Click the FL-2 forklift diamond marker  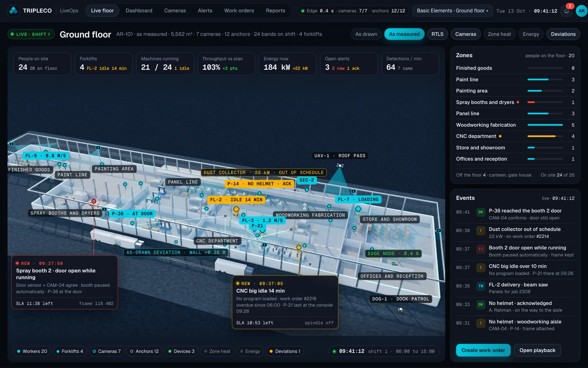(x=236, y=209)
